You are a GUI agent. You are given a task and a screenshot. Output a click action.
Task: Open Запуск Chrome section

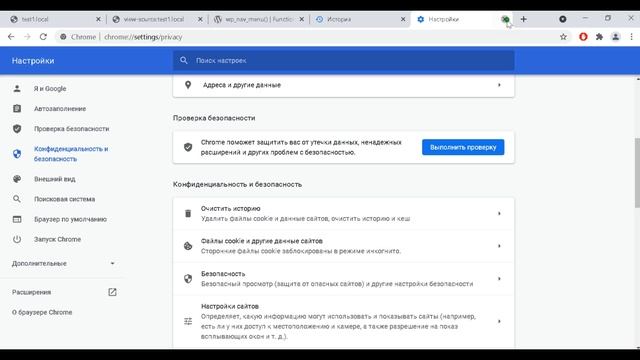coord(58,239)
